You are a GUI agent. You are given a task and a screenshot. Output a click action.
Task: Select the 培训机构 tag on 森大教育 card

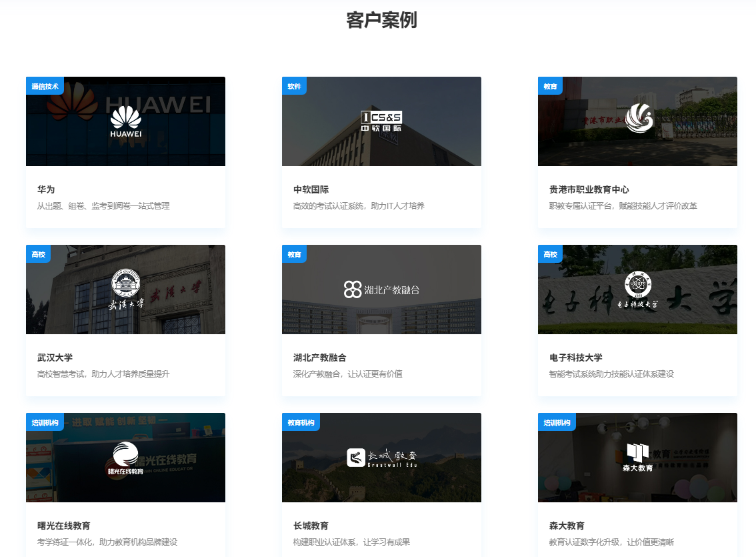(x=557, y=422)
